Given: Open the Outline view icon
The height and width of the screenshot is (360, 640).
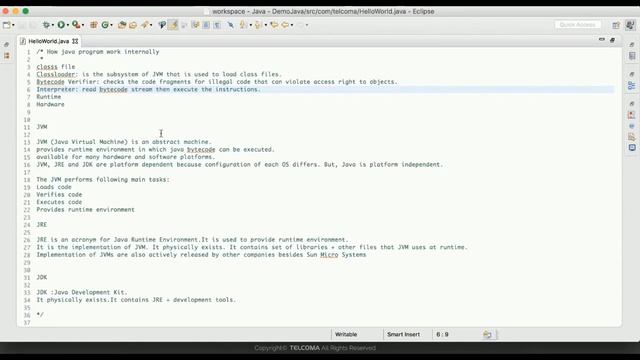Looking at the screenshot, I should point(632,85).
